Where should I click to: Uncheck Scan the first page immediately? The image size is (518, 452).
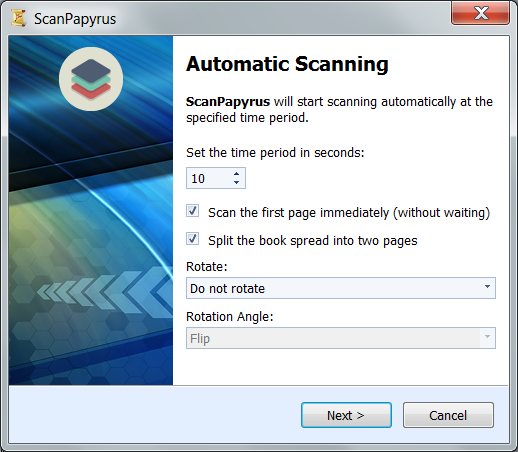pos(193,211)
